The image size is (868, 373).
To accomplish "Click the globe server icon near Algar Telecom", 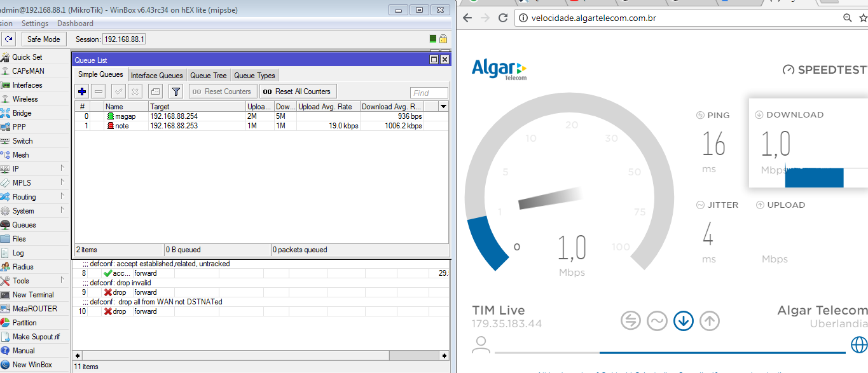I will (859, 345).
